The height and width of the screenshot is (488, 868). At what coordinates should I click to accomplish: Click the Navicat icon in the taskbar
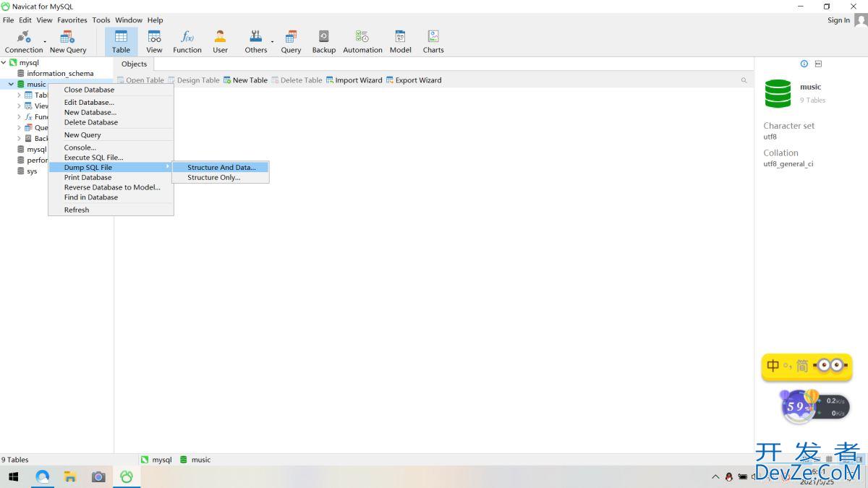[x=127, y=476]
